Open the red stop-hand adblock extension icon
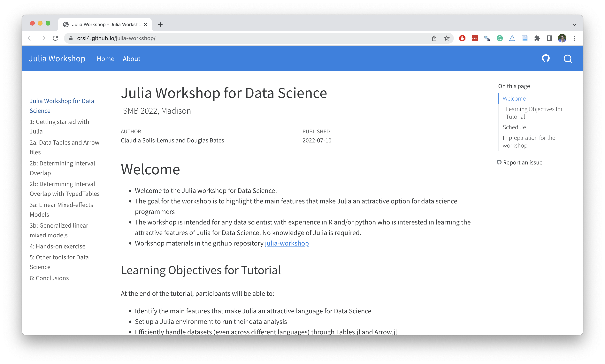 click(x=462, y=38)
